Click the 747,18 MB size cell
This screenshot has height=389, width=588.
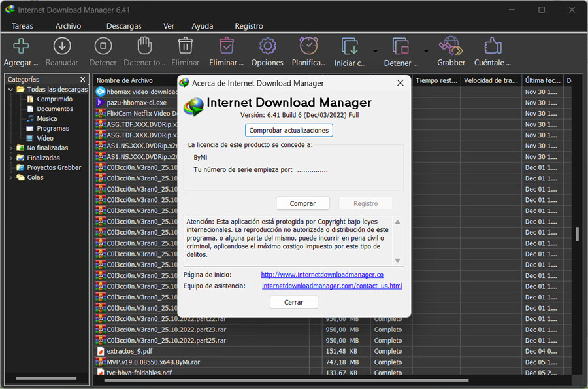pos(342,362)
